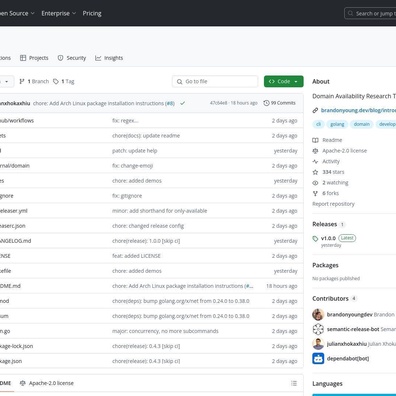Select the cli topic tag
The width and height of the screenshot is (396, 396).
[318, 124]
